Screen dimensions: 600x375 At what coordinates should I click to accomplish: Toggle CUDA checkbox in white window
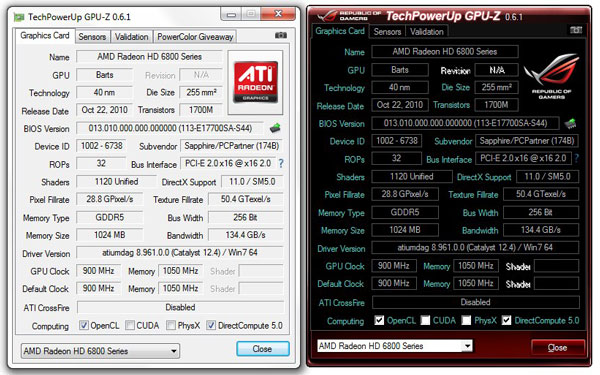(130, 325)
